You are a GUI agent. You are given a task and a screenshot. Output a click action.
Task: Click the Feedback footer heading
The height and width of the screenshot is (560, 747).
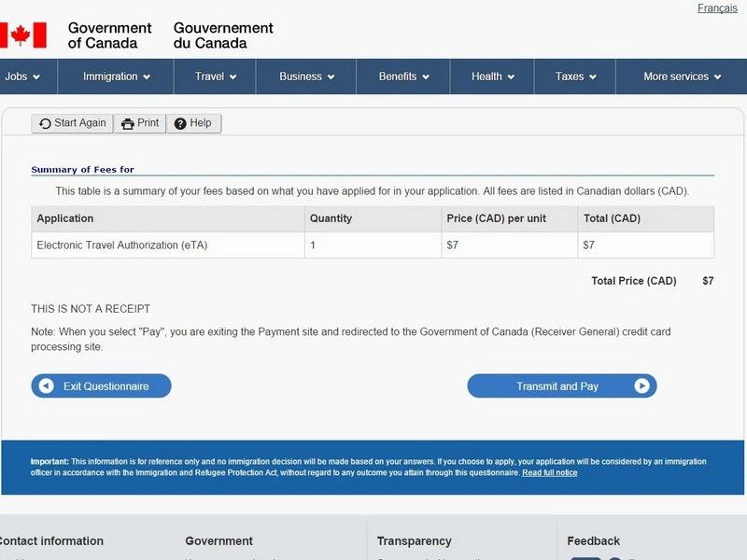593,541
